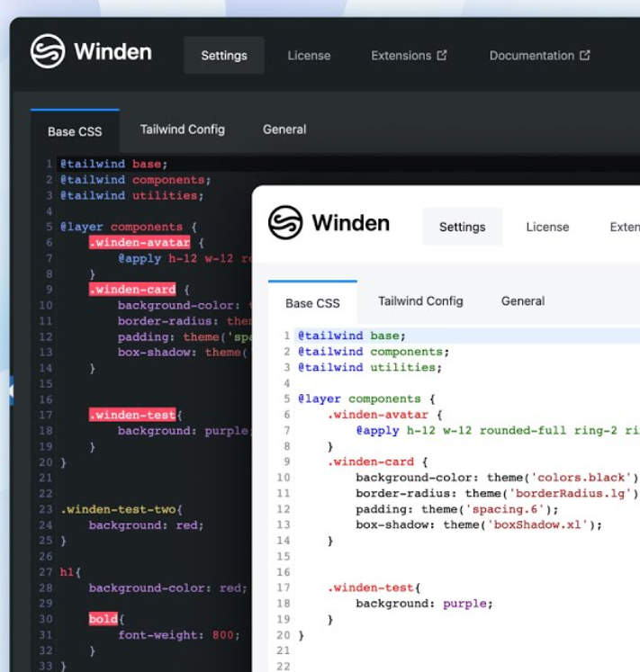
Task: Open the License tab in the dark window
Action: tap(309, 55)
